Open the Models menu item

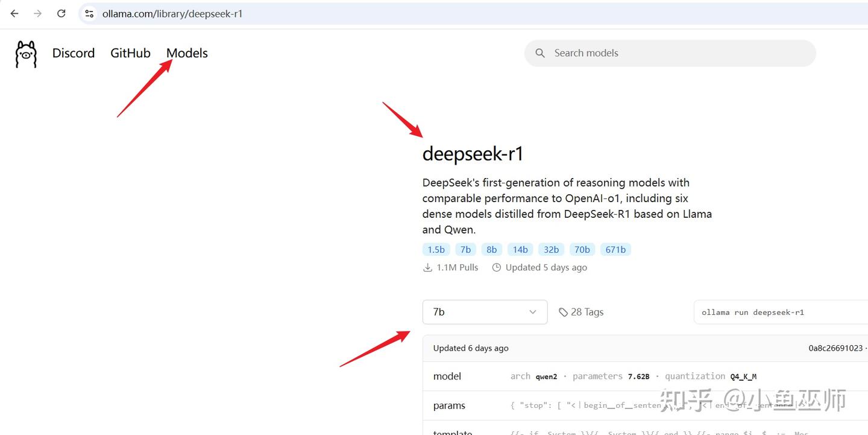point(186,53)
